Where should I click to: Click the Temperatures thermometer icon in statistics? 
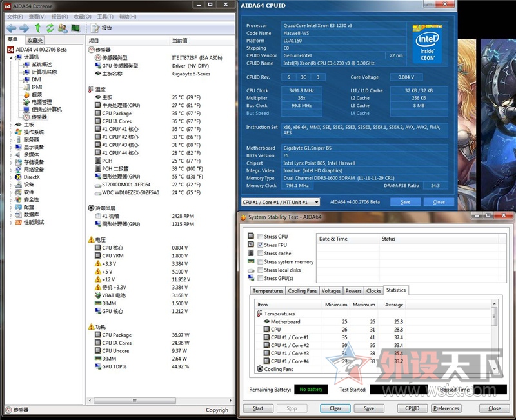point(260,314)
